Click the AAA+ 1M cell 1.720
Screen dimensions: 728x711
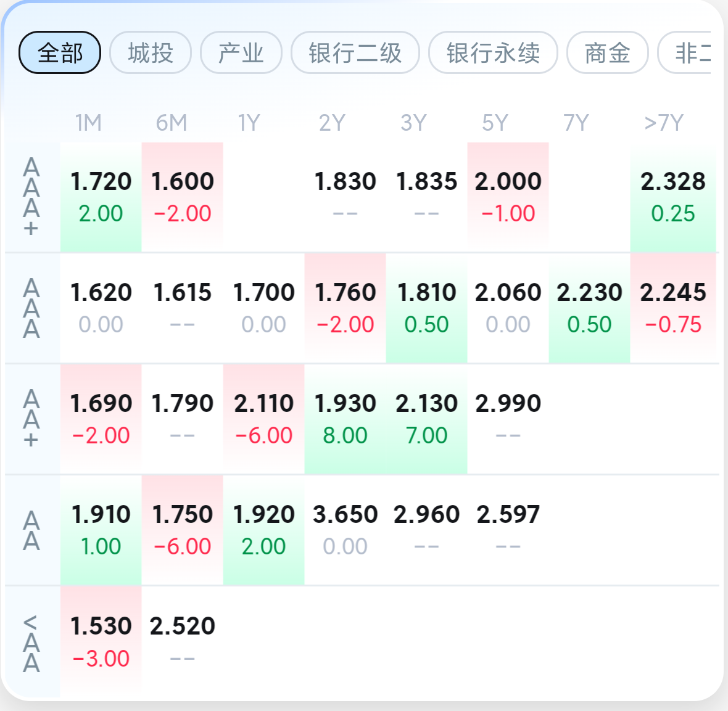pyautogui.click(x=101, y=197)
